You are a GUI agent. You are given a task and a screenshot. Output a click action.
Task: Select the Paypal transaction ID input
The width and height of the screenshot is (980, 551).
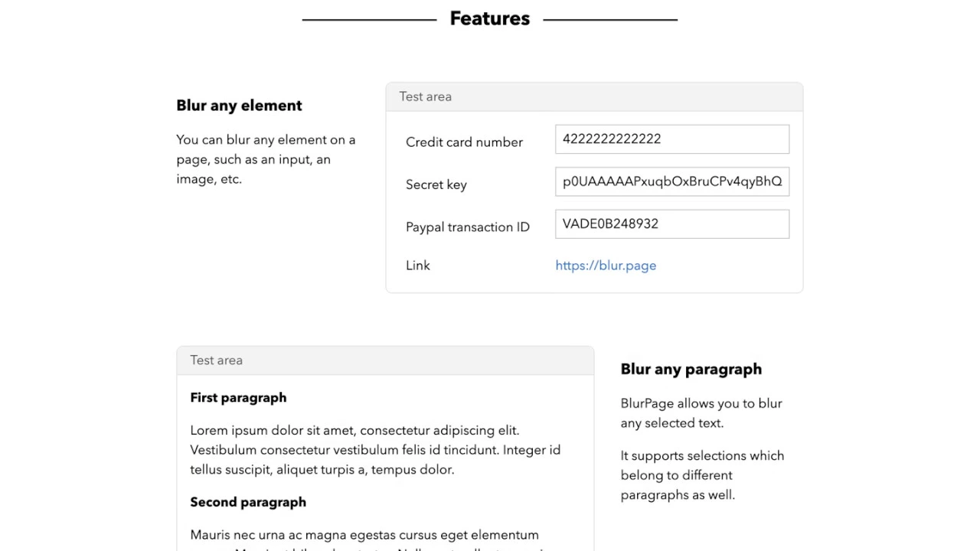[x=671, y=224]
